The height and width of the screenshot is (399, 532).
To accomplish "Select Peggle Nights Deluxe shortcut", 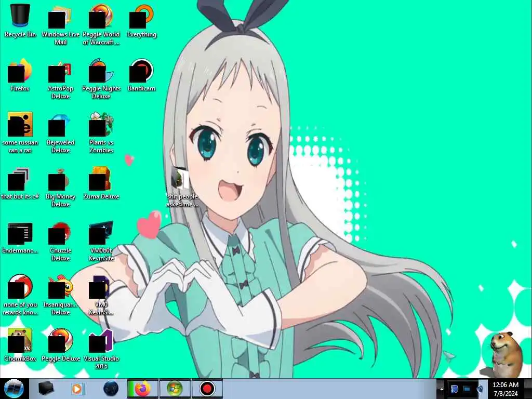I will [x=101, y=79].
